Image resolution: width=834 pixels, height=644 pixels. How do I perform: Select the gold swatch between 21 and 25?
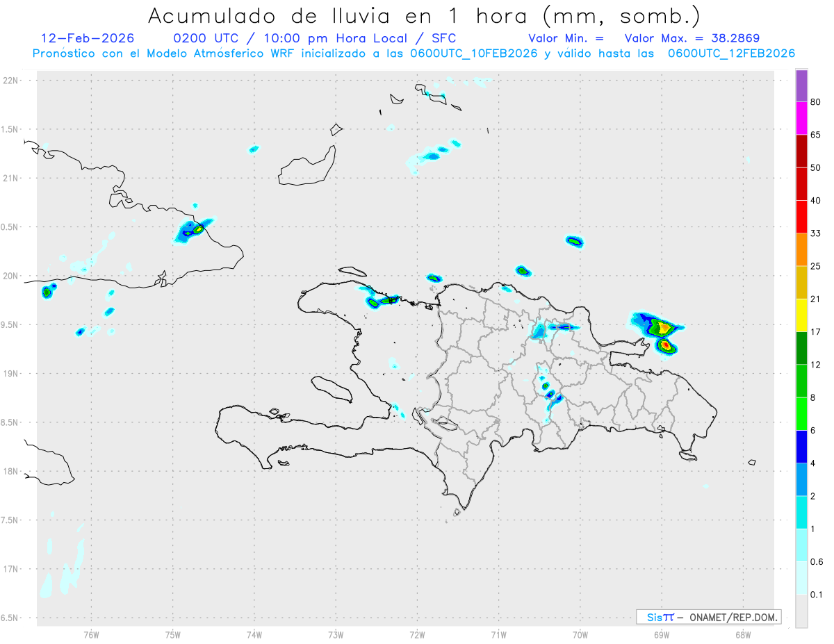coord(801,283)
